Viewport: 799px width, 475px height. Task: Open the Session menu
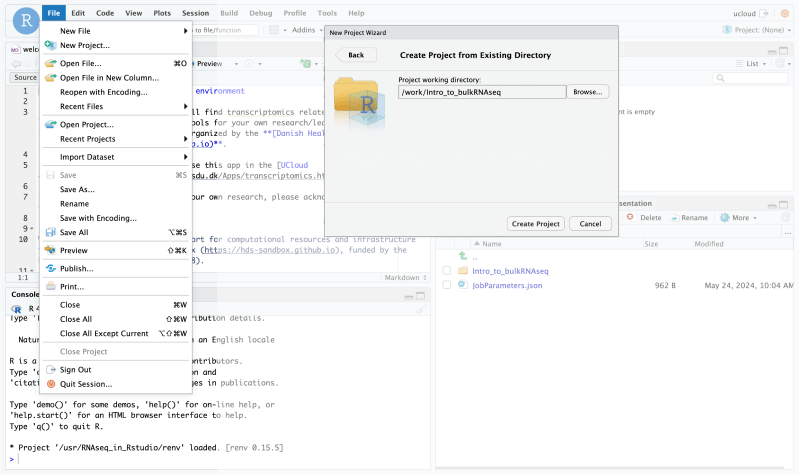point(196,13)
